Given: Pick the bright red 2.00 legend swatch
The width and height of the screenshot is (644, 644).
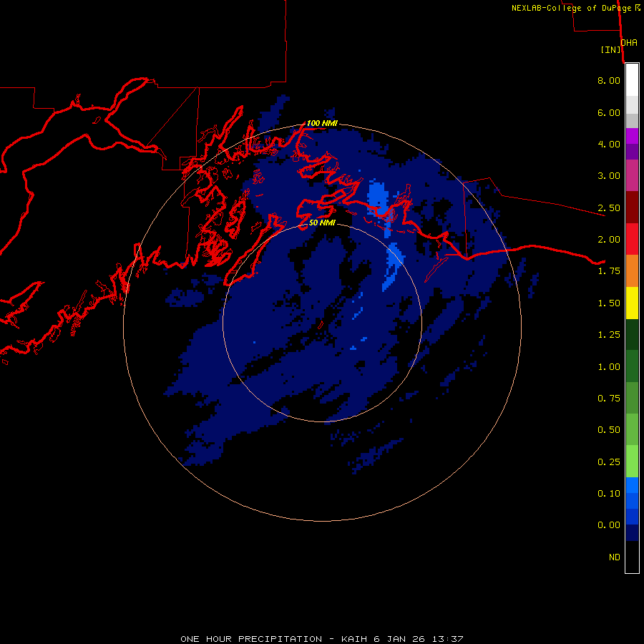Looking at the screenshot, I should click(x=632, y=239).
